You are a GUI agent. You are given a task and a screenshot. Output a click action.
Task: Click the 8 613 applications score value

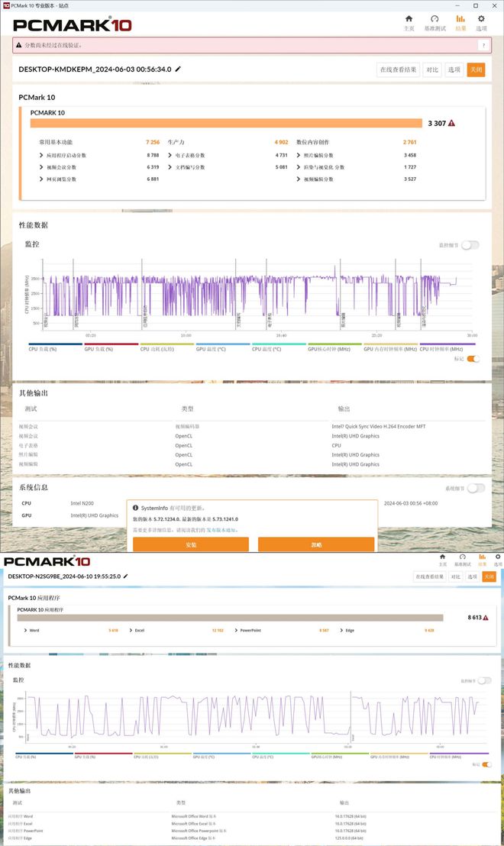pyautogui.click(x=474, y=617)
